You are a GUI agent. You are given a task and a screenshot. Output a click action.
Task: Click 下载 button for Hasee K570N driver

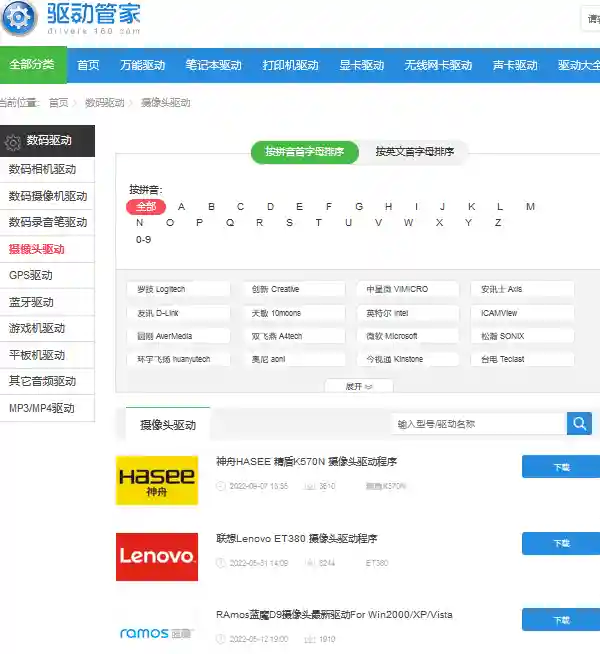pyautogui.click(x=561, y=467)
